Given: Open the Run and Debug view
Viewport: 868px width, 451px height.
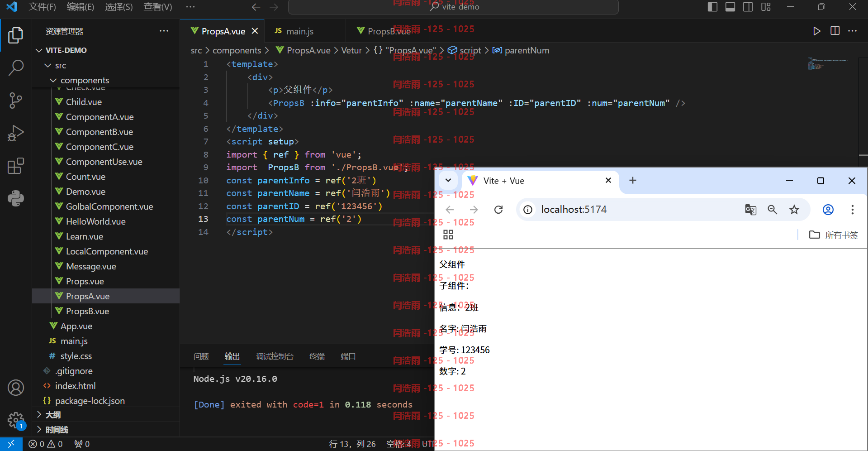Looking at the screenshot, I should point(16,133).
